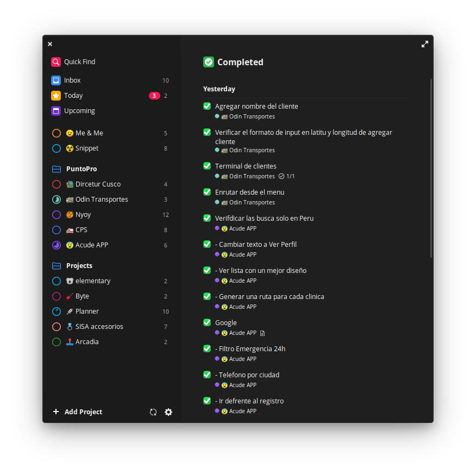Click the red overdue badge 3 on Today
Screen dimensions: 476x473
point(154,96)
